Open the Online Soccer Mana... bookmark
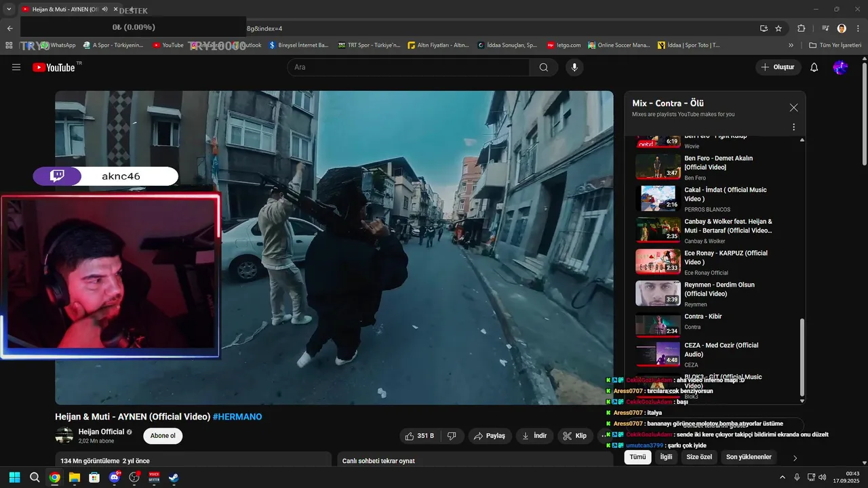Image resolution: width=868 pixels, height=488 pixels. point(618,45)
